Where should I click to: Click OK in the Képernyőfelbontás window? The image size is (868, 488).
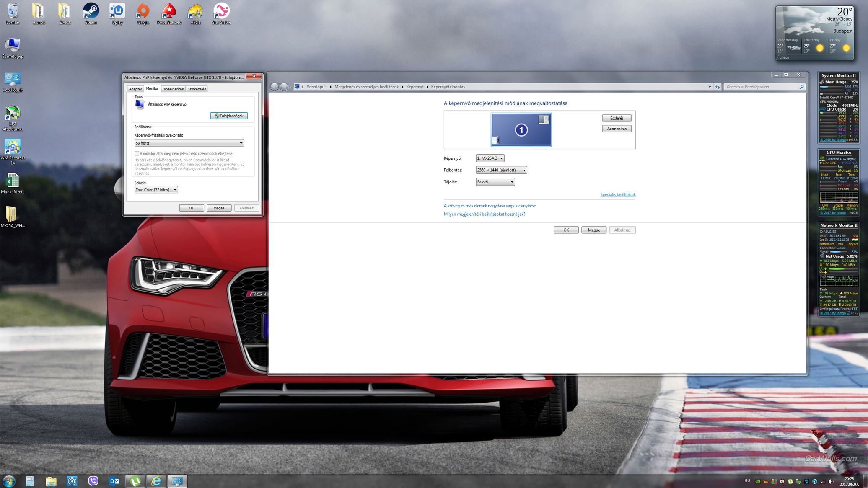coord(566,230)
